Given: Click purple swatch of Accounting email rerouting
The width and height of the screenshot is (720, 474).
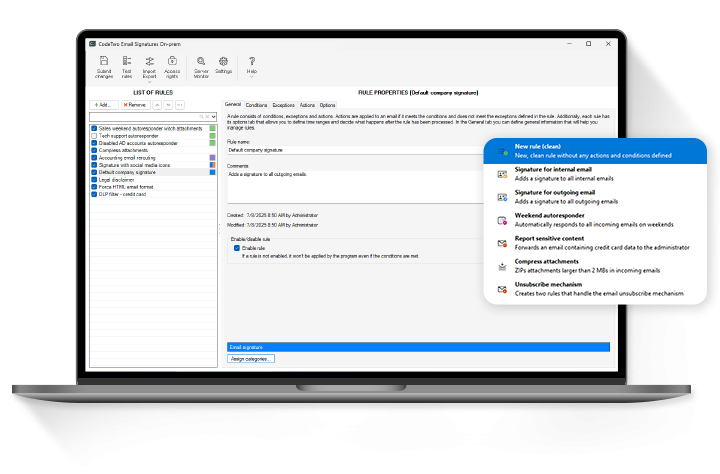Looking at the screenshot, I should click(213, 158).
